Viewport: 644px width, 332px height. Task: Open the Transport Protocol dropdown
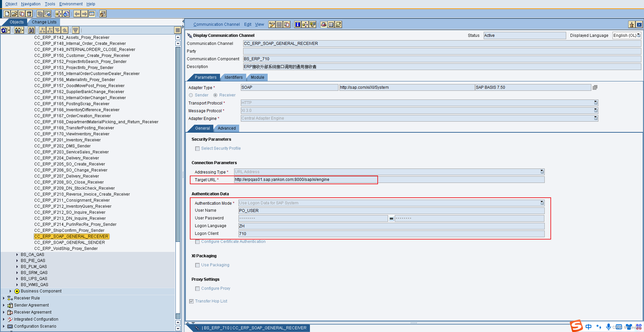[x=596, y=103]
